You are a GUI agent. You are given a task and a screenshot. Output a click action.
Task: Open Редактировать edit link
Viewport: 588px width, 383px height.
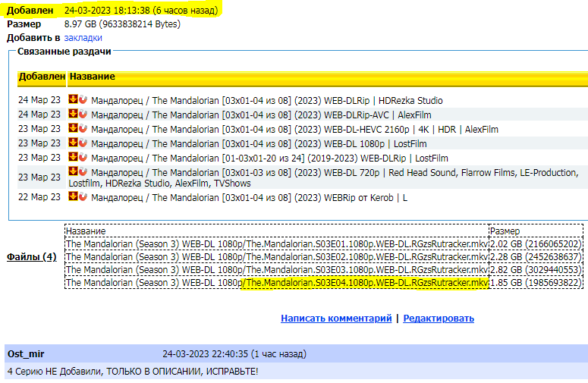point(439,319)
